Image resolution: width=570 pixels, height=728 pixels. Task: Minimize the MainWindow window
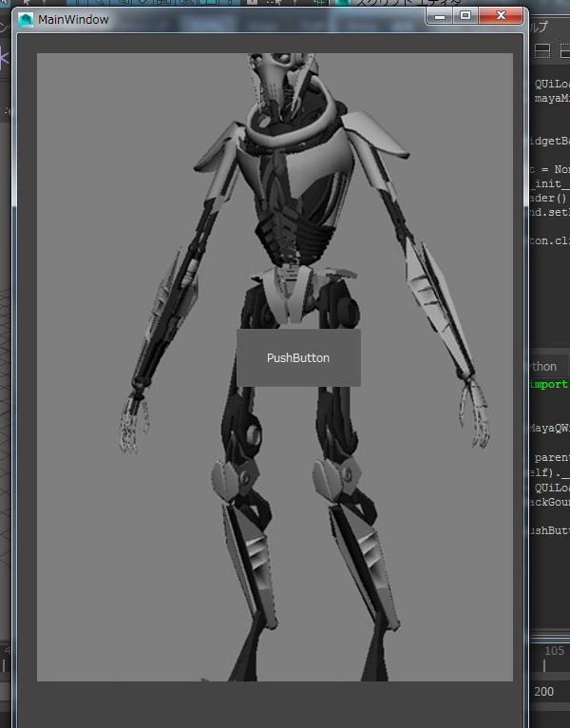pyautogui.click(x=440, y=17)
